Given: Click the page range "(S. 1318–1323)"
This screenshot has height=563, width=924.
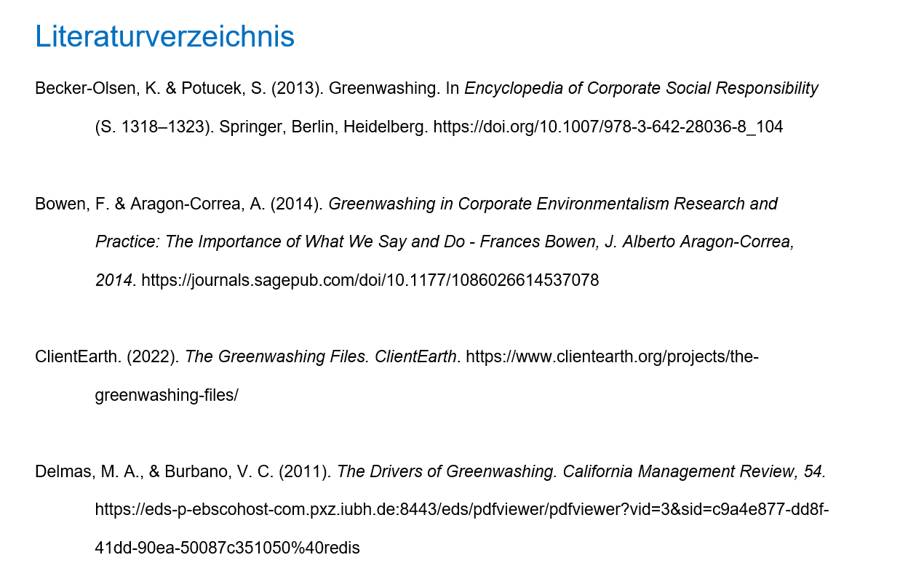Looking at the screenshot, I should tap(154, 127).
